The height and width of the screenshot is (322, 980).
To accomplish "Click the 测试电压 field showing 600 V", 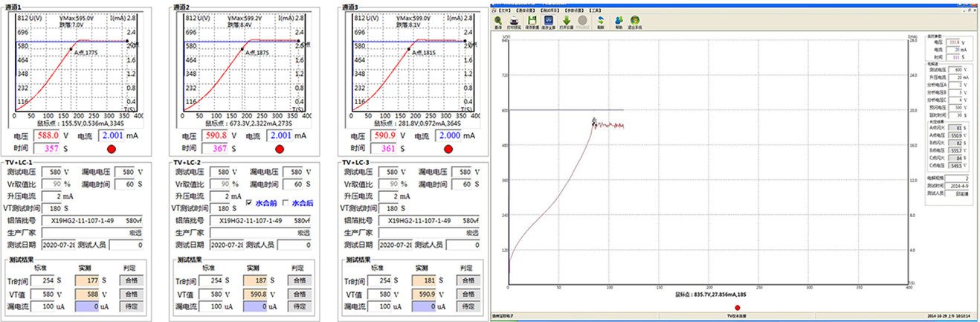I will pyautogui.click(x=955, y=69).
